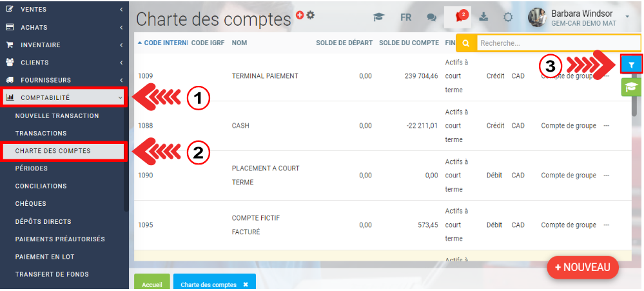This screenshot has height=291, width=644.
Task: Open settings gear next to page title
Action: (x=311, y=15)
